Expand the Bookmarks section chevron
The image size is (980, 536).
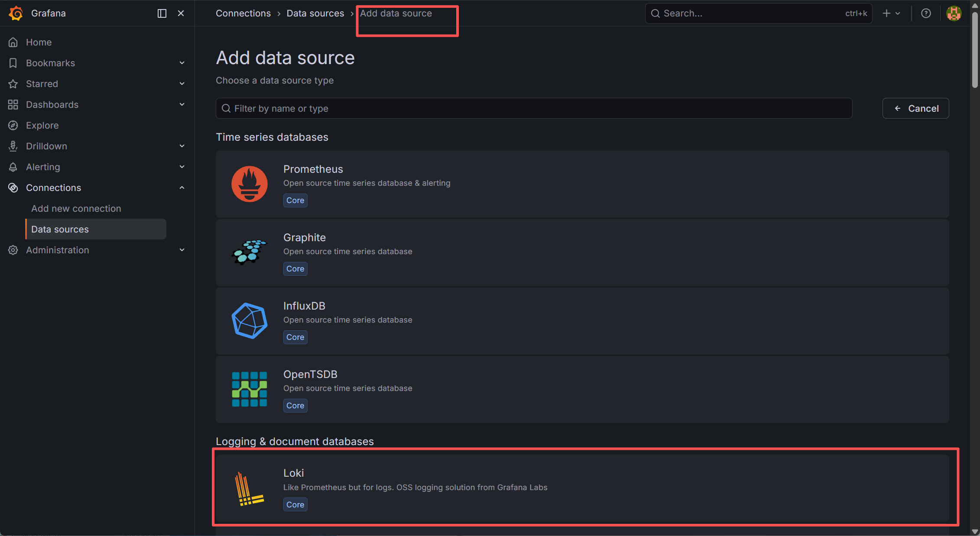tap(182, 63)
